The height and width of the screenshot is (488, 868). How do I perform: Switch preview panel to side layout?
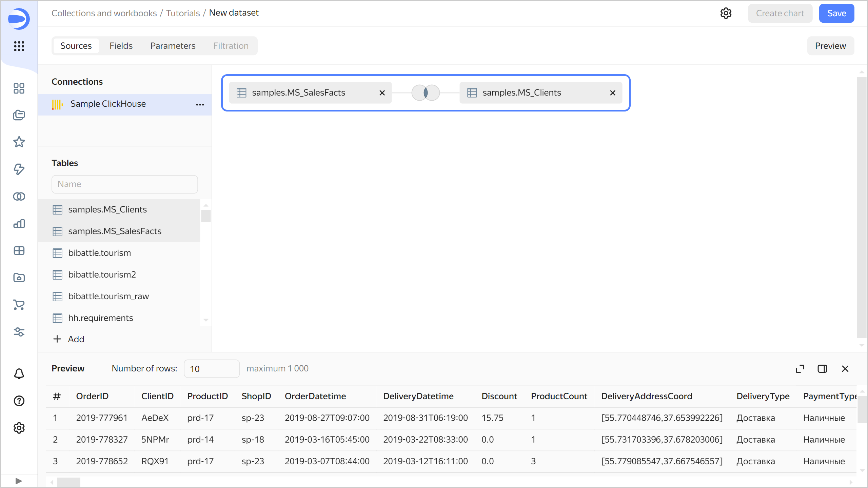click(x=822, y=369)
